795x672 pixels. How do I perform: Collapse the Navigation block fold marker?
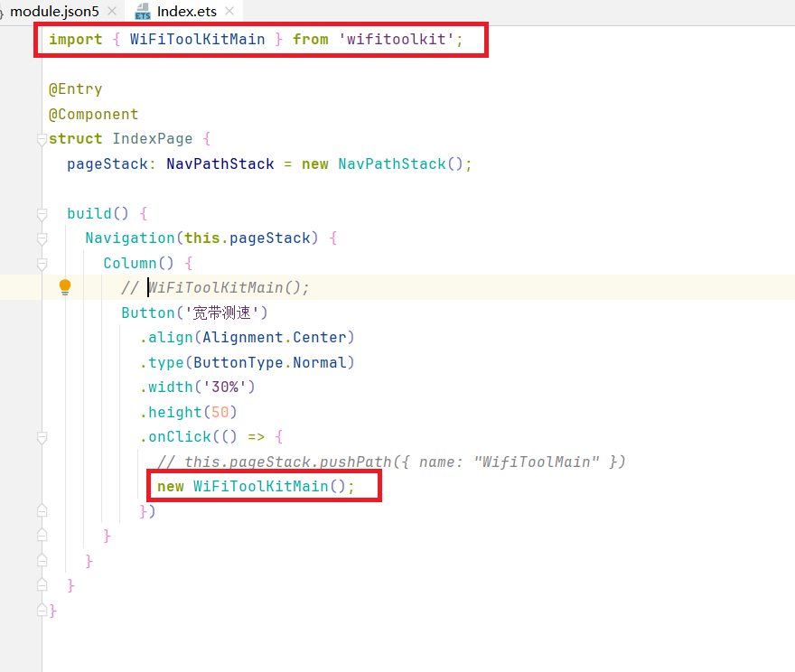42,238
